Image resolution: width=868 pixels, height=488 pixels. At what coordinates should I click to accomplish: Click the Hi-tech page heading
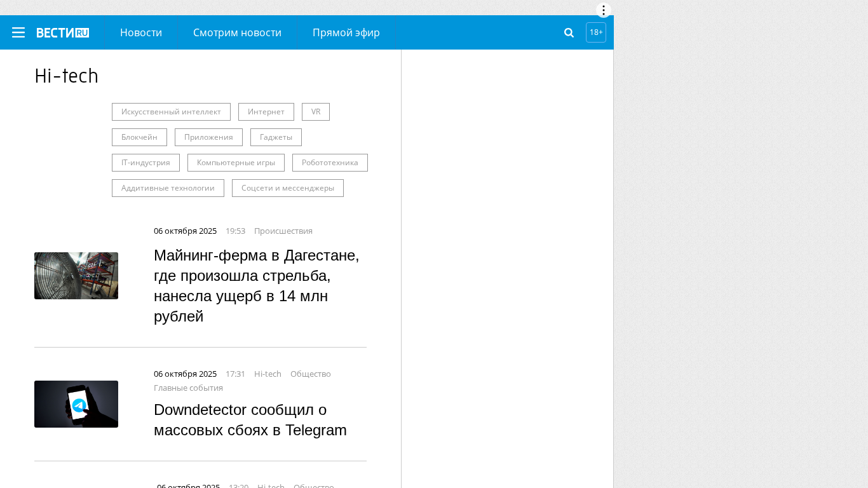tap(67, 76)
